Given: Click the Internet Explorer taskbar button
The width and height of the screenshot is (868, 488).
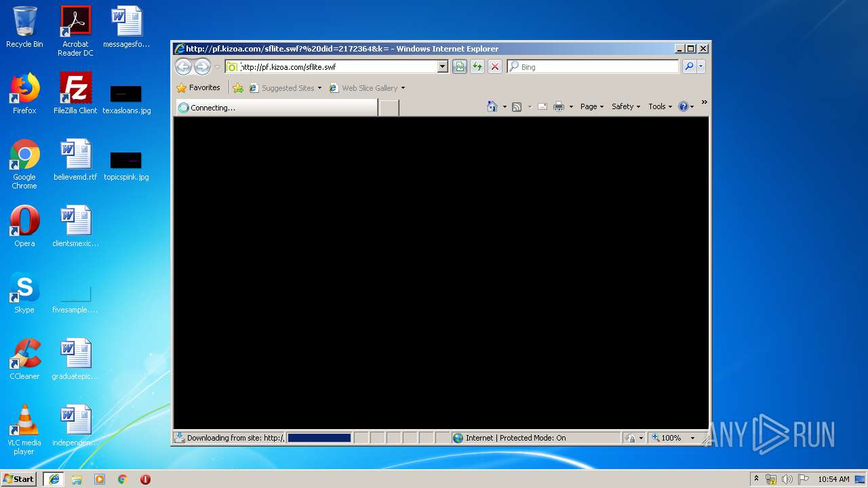Looking at the screenshot, I should pos(54,479).
